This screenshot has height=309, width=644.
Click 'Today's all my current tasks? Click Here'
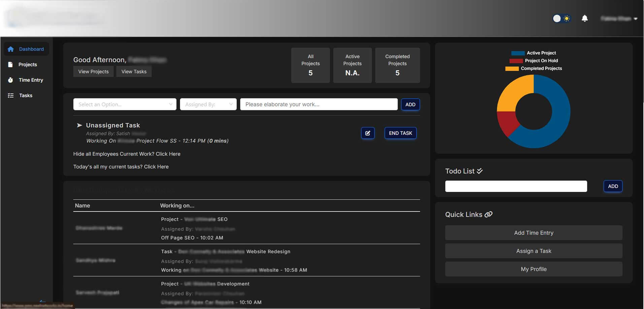121,167
